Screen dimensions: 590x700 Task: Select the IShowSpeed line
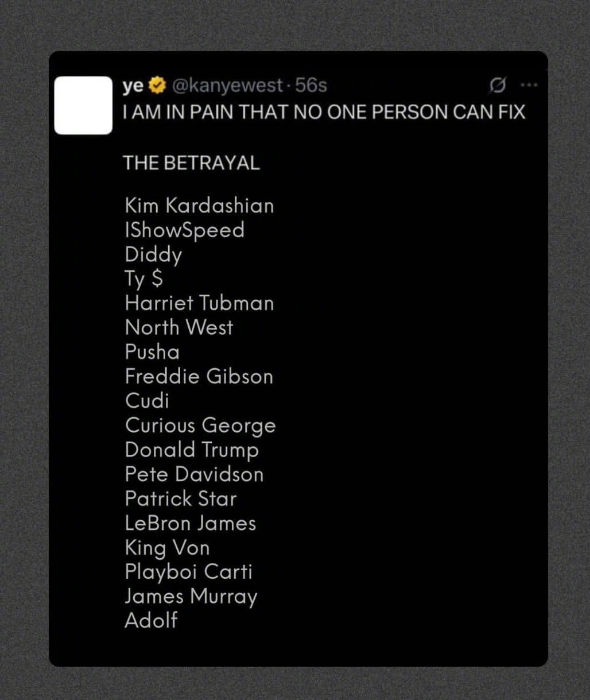tap(184, 230)
